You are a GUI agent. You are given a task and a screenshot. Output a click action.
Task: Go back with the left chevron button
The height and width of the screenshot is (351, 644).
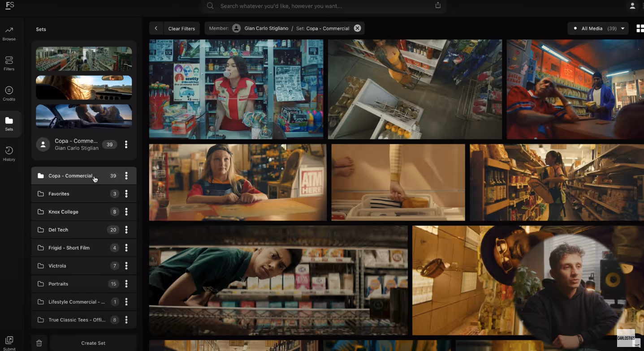(156, 28)
